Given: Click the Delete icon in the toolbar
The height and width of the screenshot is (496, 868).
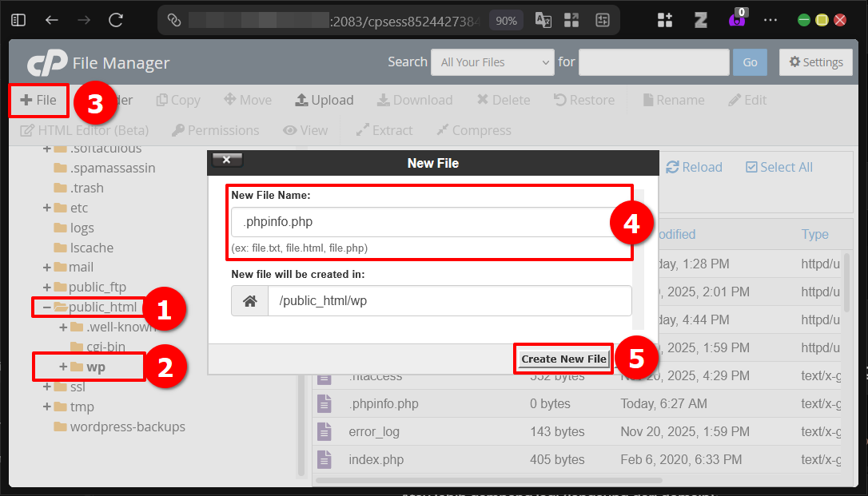Looking at the screenshot, I should coord(503,100).
